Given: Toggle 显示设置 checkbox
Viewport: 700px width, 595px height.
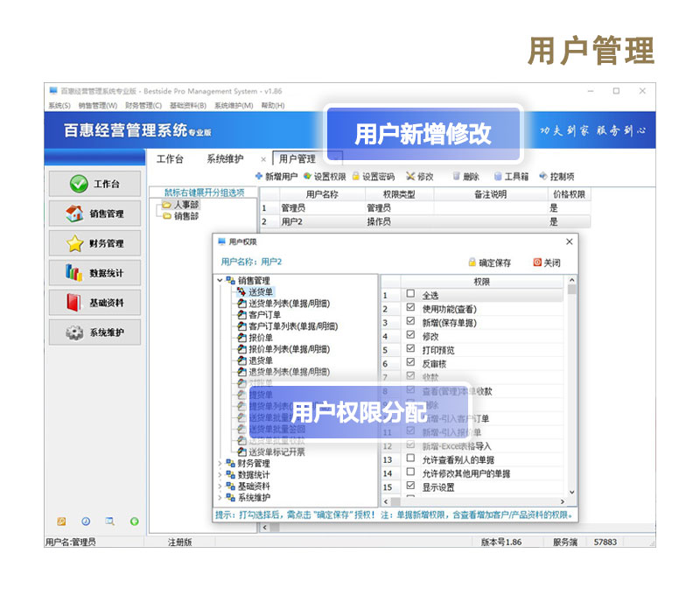Looking at the screenshot, I should click(x=410, y=486).
